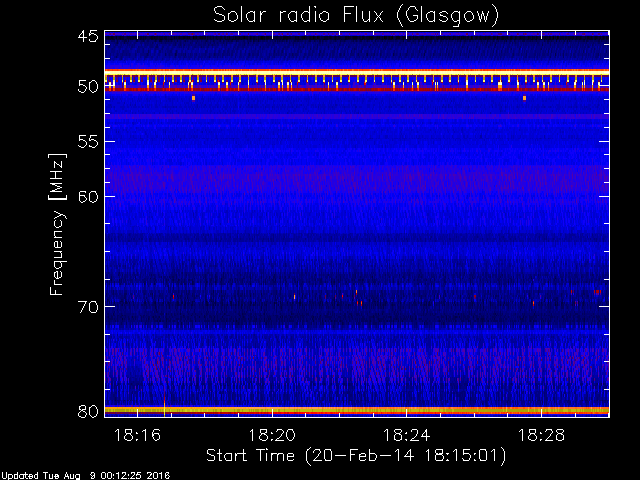Select the 50 frequency tick label
The image size is (640, 480).
click(88, 87)
